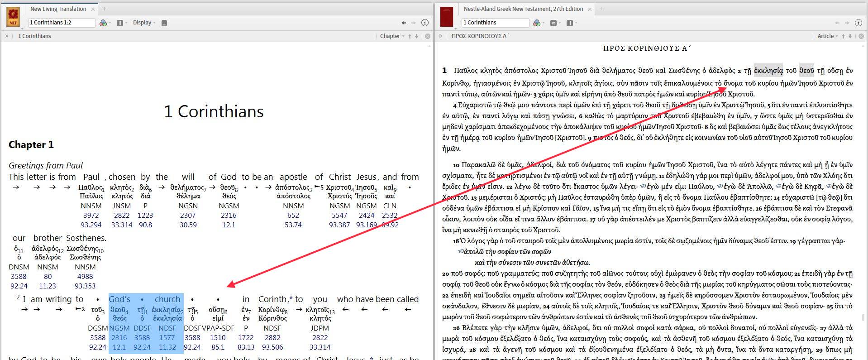
Task: Open the Chapter navigation unit dropdown
Action: (392, 36)
